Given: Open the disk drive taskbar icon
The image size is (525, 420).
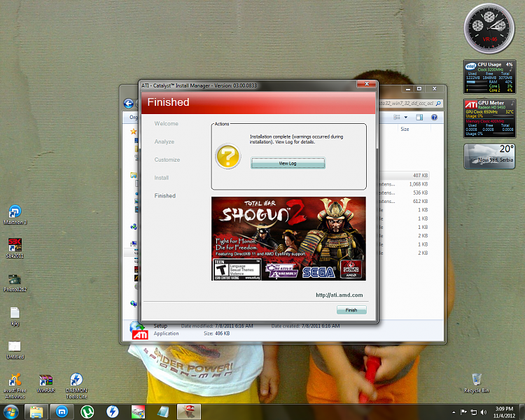Looking at the screenshot, I should coord(138,412).
